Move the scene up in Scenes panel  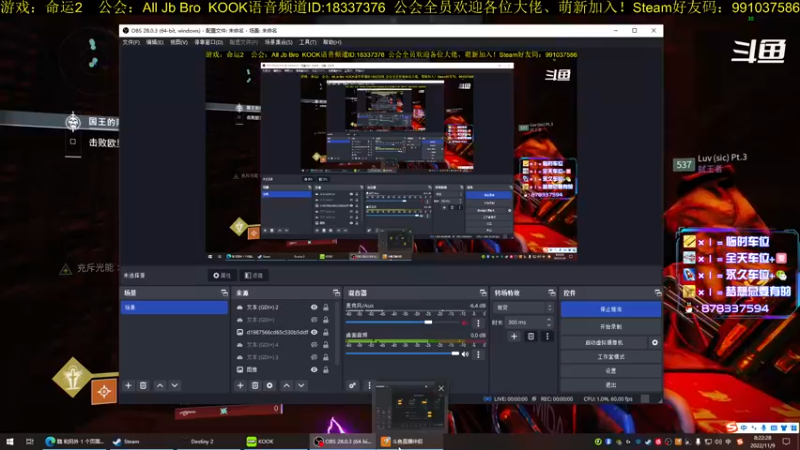(x=160, y=386)
